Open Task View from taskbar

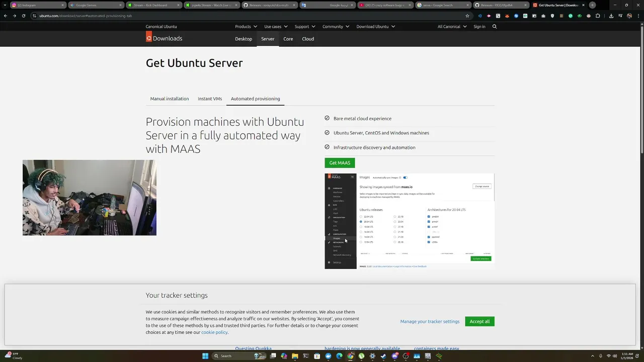(273, 356)
